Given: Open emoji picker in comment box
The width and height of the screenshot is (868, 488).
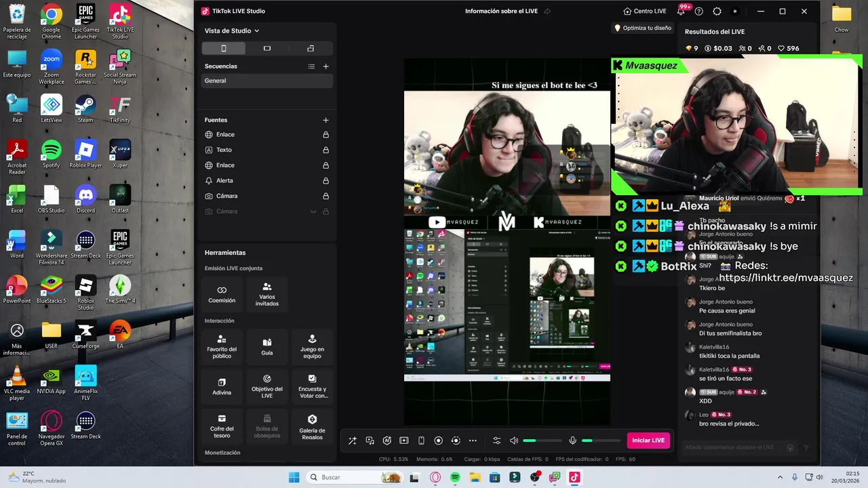Looking at the screenshot, I should (x=790, y=447).
